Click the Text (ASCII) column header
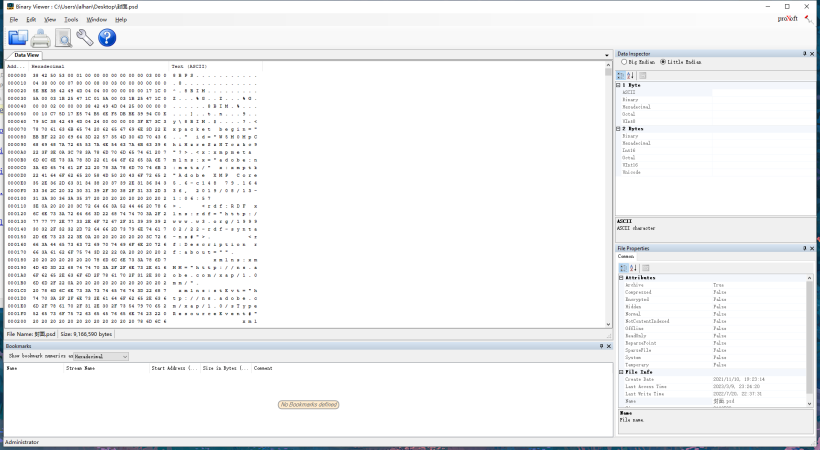Viewport: 820px width, 450px height. coord(216,66)
